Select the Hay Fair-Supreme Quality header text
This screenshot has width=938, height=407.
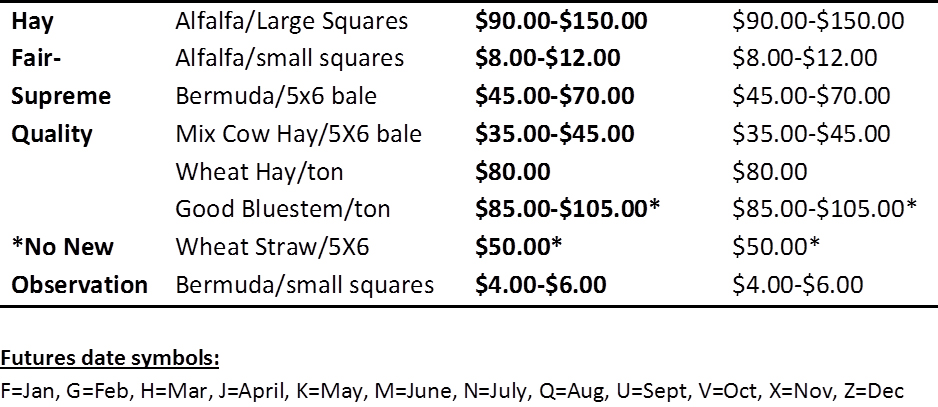click(61, 77)
